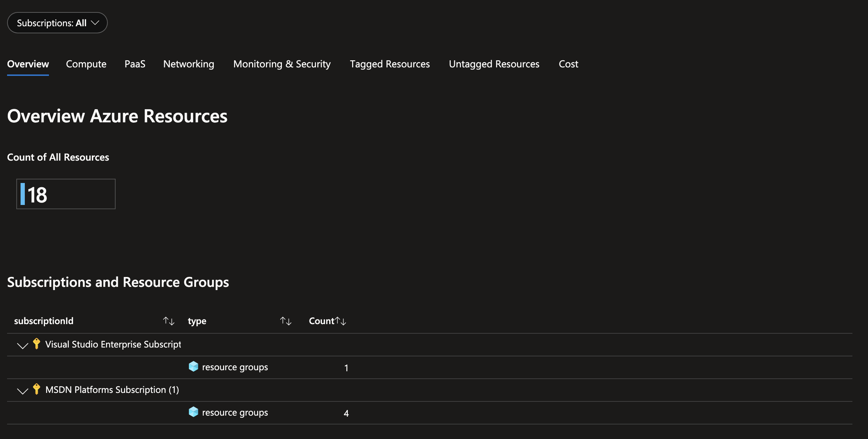Viewport: 868px width, 439px height.
Task: Click the resource groups cube icon with count 4
Action: click(194, 412)
